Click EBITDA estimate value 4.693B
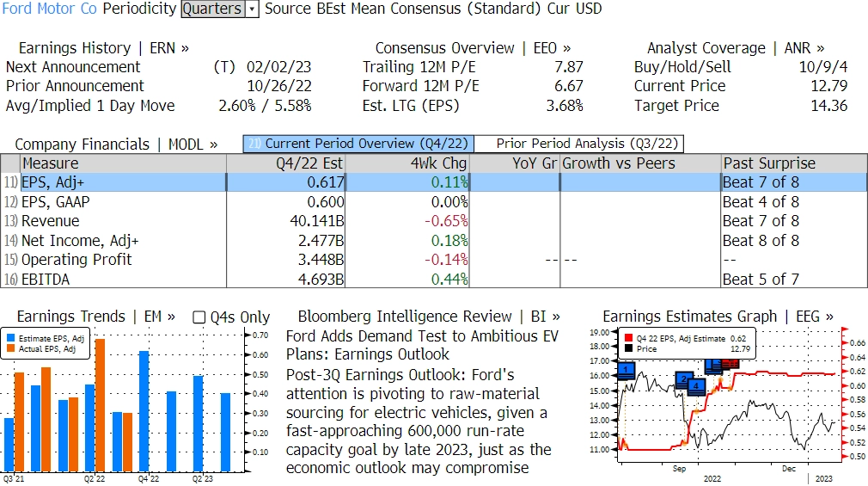868x486 pixels. click(x=321, y=279)
